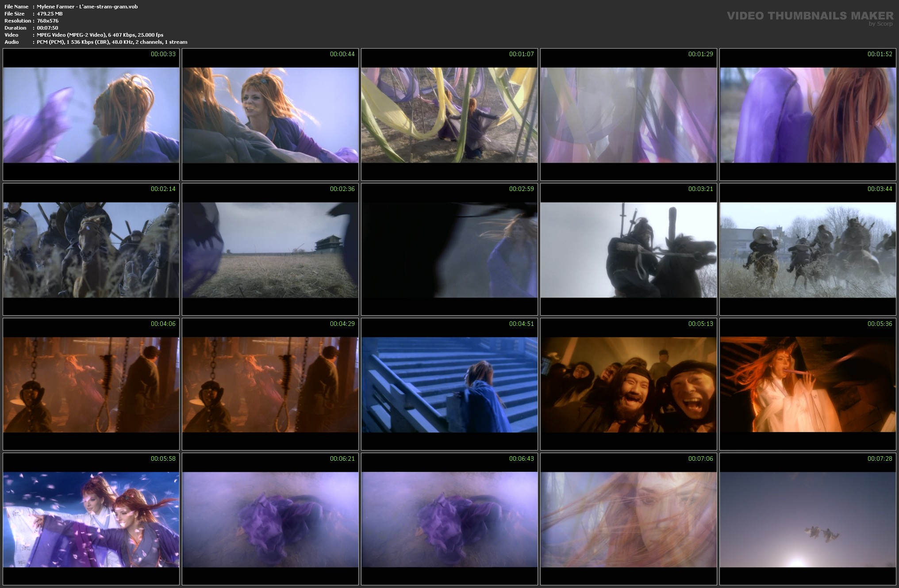Click the timestamp label '00:04:06'
Image resolution: width=899 pixels, height=588 pixels.
[x=163, y=324]
